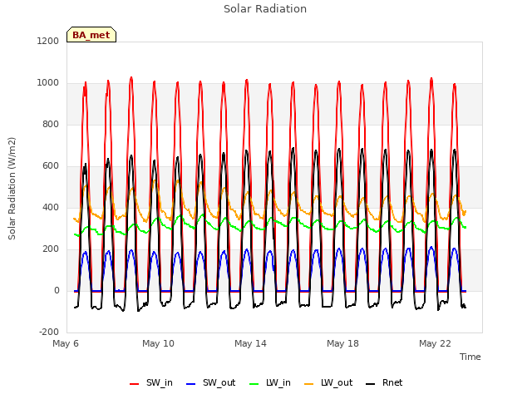Toggle the SW_out legend entry
Image resolution: width=532 pixels, height=399 pixels.
pos(210,383)
